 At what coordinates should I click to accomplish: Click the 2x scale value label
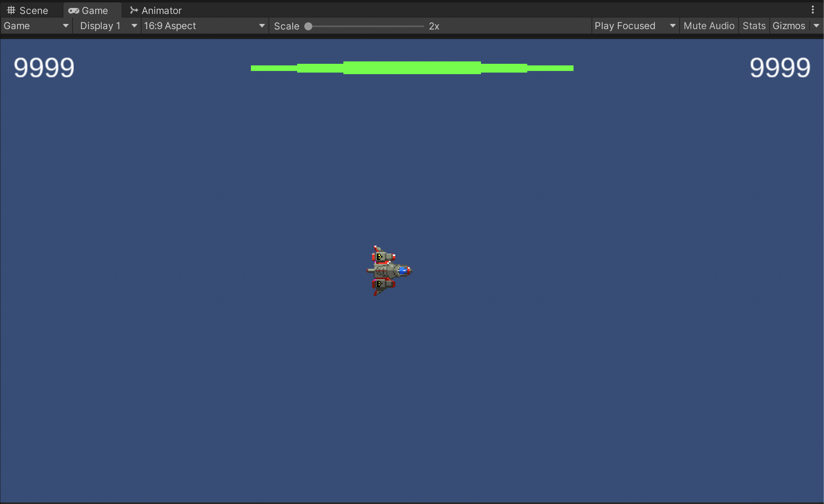[x=434, y=26]
